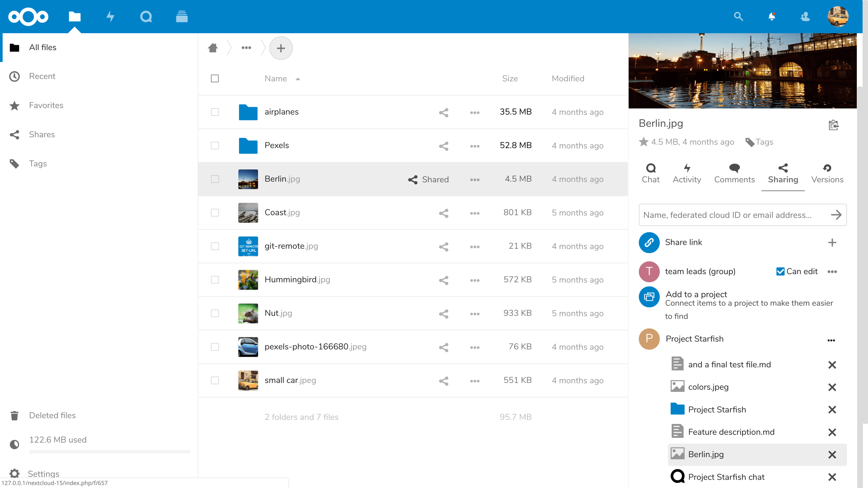Copy direct link clipboard icon

pos(834,125)
